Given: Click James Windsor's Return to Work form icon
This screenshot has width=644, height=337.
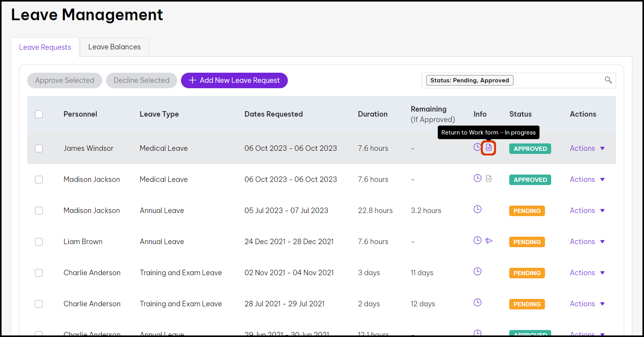Looking at the screenshot, I should 489,148.
